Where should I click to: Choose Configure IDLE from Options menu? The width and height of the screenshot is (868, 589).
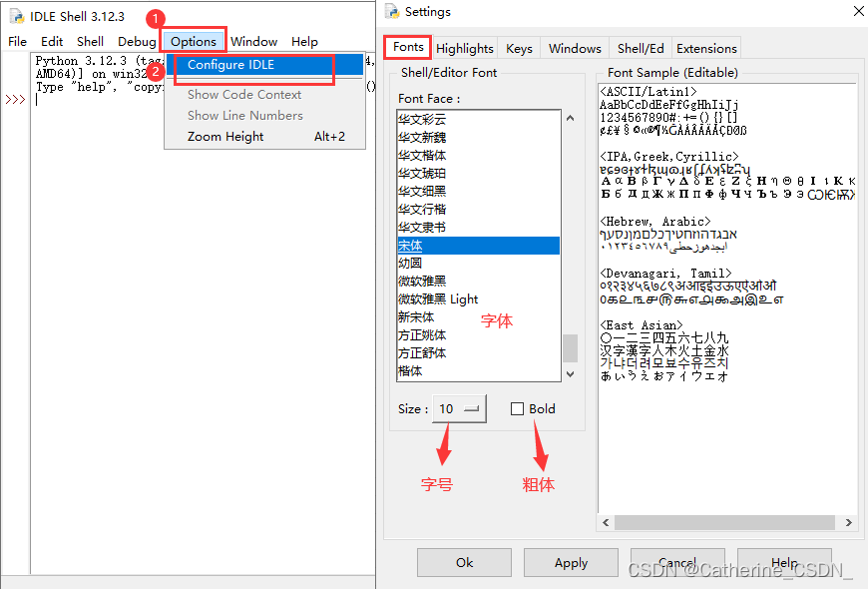click(x=265, y=65)
